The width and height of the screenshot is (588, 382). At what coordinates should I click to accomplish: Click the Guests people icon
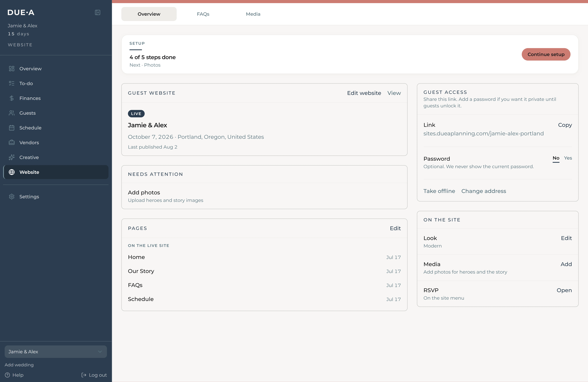(x=12, y=113)
